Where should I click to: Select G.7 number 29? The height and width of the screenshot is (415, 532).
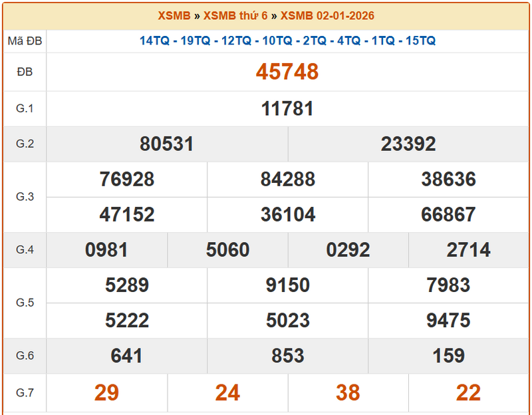tap(106, 392)
